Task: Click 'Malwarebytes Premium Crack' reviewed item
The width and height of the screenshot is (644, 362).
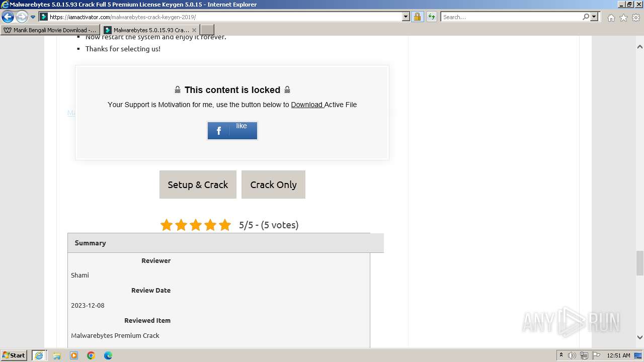Action: [115, 335]
